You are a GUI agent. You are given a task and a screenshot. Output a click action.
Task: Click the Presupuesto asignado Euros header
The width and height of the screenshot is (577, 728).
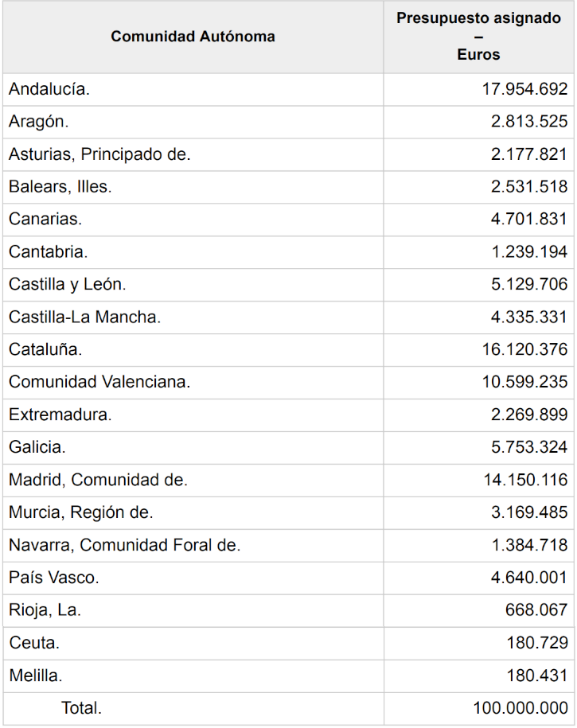[478, 37]
